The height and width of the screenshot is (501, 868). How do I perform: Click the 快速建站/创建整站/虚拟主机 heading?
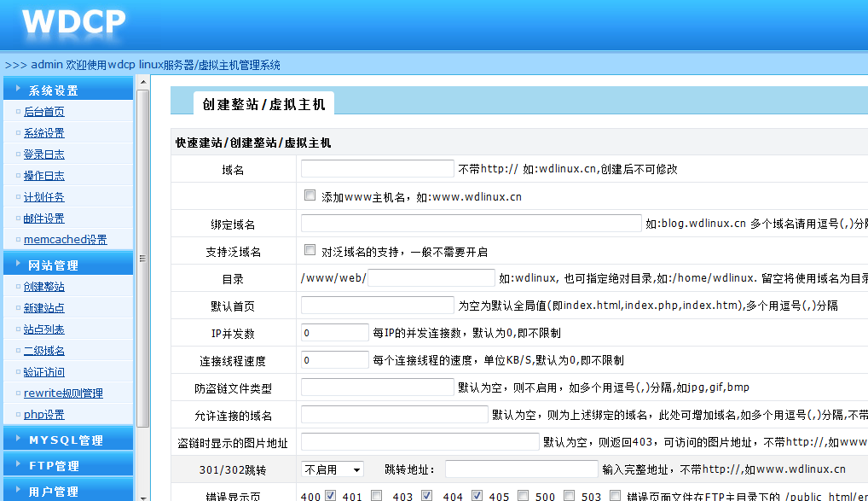tap(253, 143)
